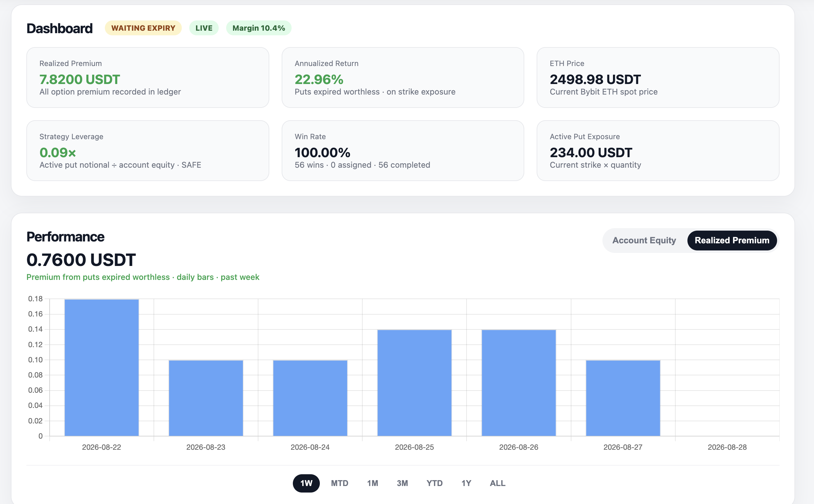
Task: Choose the MTD time range
Action: click(x=339, y=483)
